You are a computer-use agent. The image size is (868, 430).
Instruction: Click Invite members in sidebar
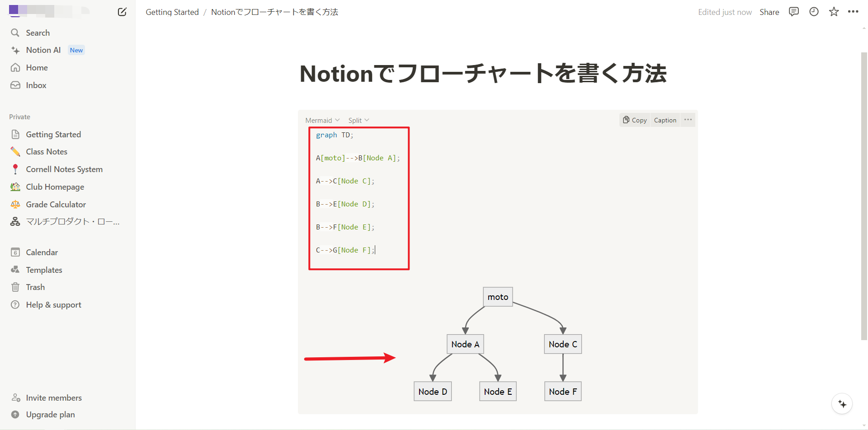click(x=54, y=398)
